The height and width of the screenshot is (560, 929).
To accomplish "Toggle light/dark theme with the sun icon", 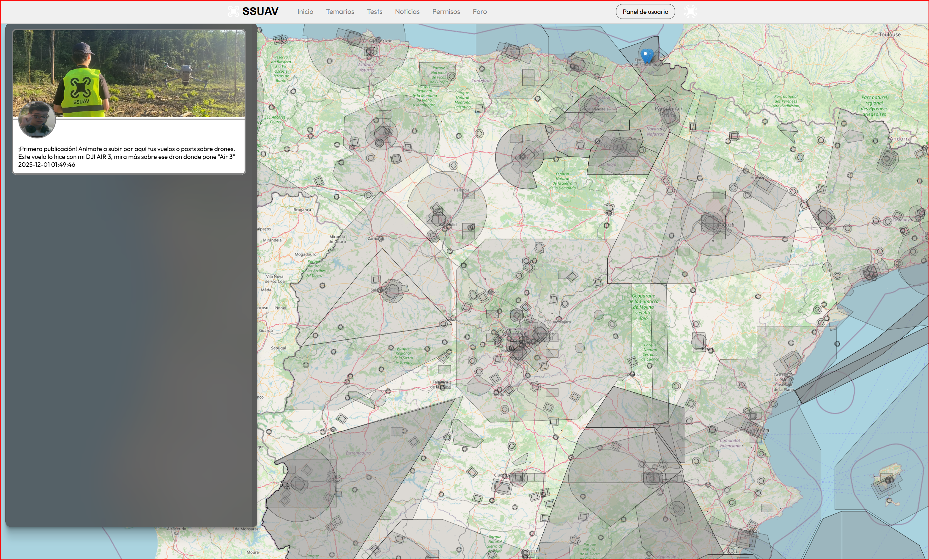I will pos(690,11).
